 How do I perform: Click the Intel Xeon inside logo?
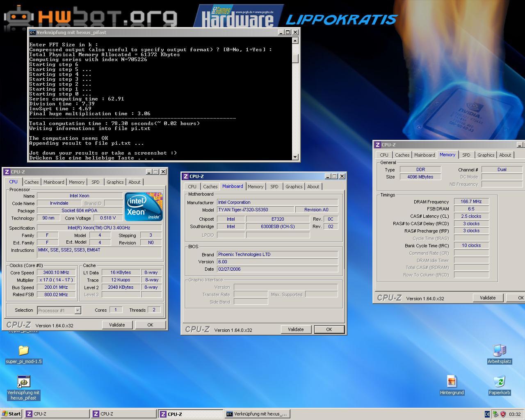click(x=144, y=207)
